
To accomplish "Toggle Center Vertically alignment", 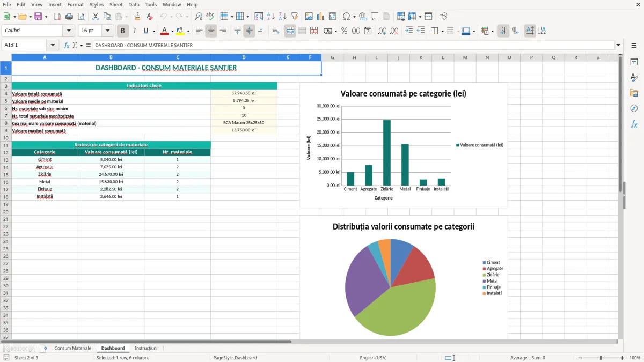I will (x=249, y=31).
